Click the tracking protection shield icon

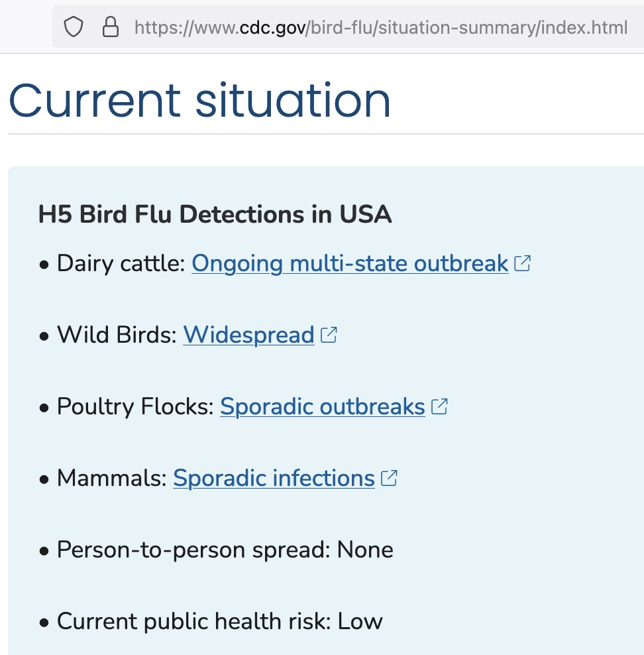[x=72, y=27]
